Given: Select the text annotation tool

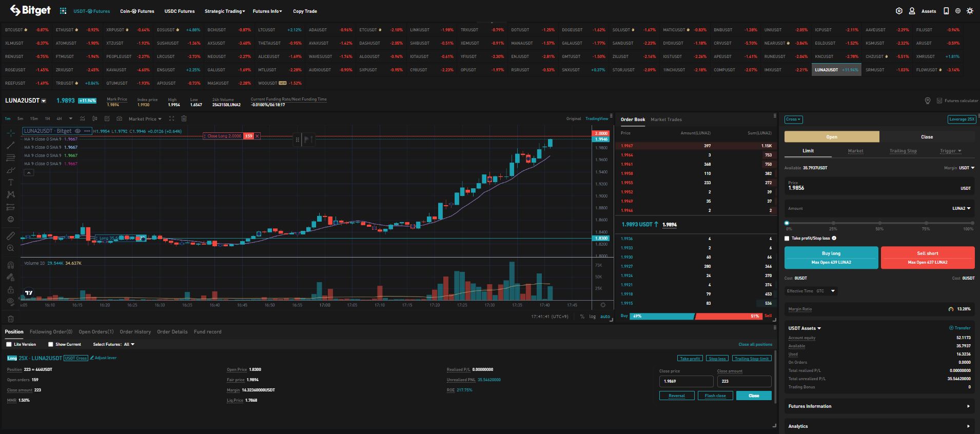Looking at the screenshot, I should click(x=10, y=182).
